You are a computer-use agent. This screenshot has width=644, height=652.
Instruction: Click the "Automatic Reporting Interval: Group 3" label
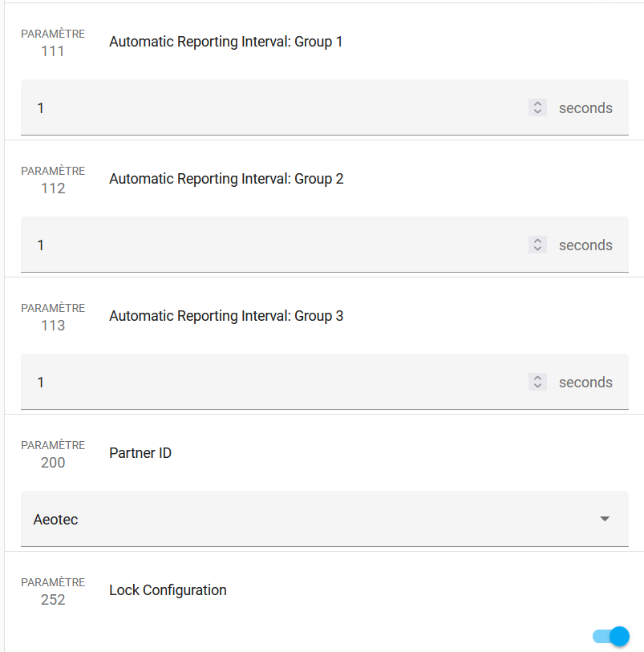pos(226,316)
